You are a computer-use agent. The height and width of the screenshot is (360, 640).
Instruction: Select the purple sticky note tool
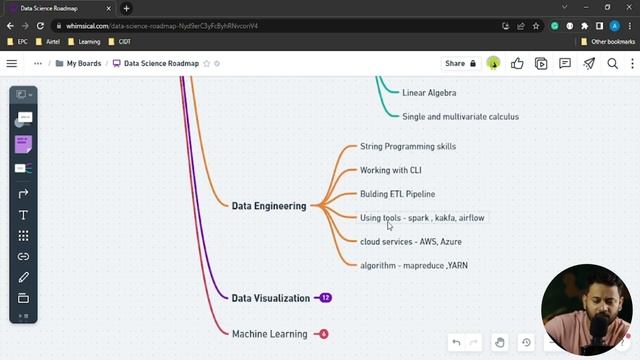tap(24, 144)
